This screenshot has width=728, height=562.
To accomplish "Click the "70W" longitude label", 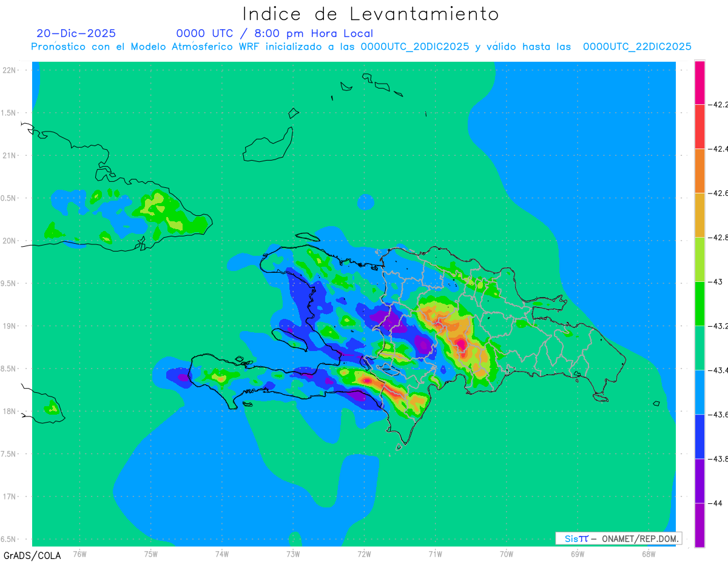I will (506, 554).
